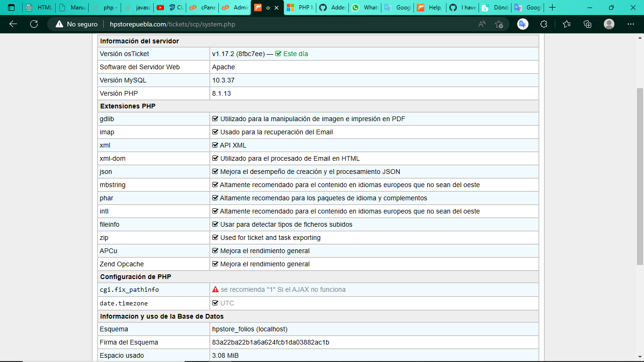
Task: Click the Google Translate extension icon
Action: pyautogui.click(x=523, y=24)
